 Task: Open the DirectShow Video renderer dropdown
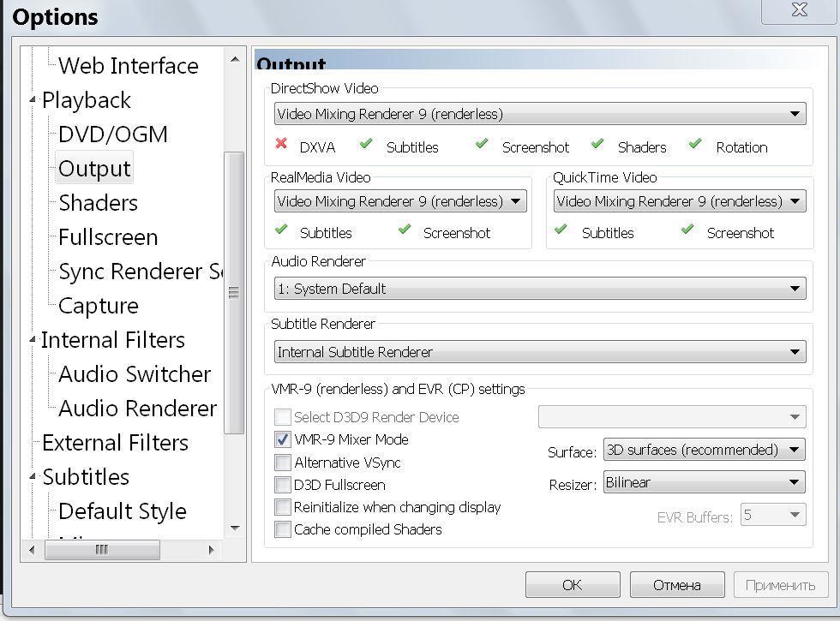540,114
